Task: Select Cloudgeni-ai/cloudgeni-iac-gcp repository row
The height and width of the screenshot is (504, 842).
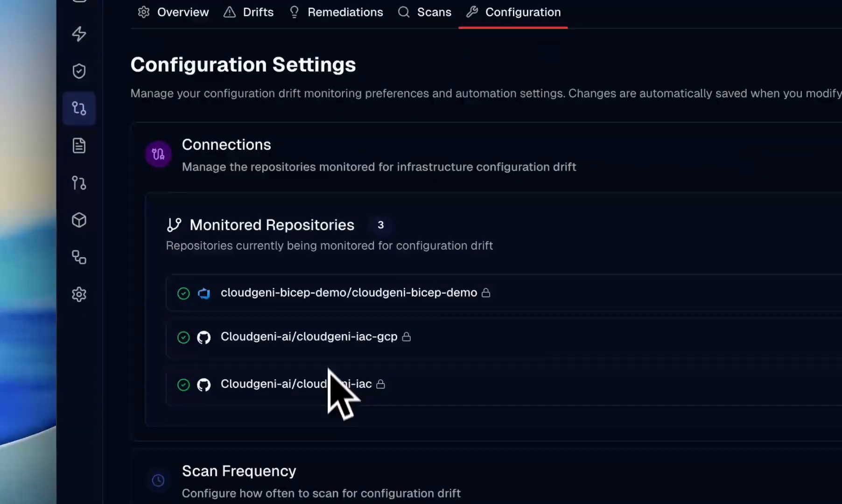Action: tap(504, 337)
